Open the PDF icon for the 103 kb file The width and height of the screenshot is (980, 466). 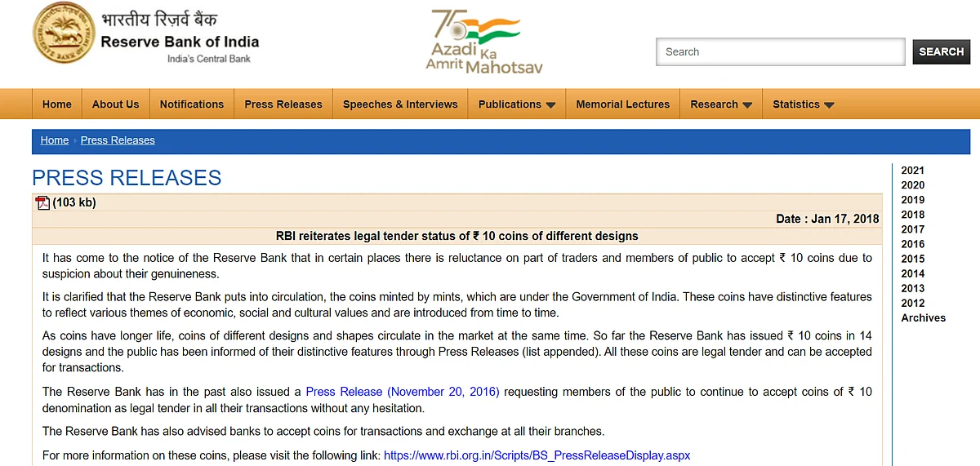coord(42,203)
